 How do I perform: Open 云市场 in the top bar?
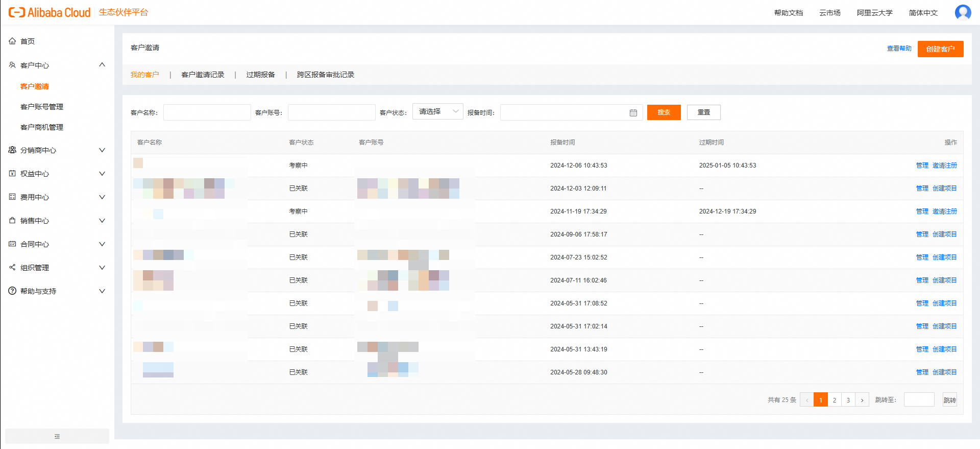(830, 13)
